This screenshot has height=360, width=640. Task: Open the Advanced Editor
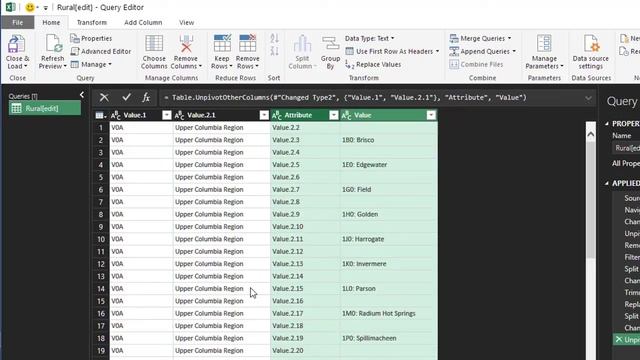101,51
